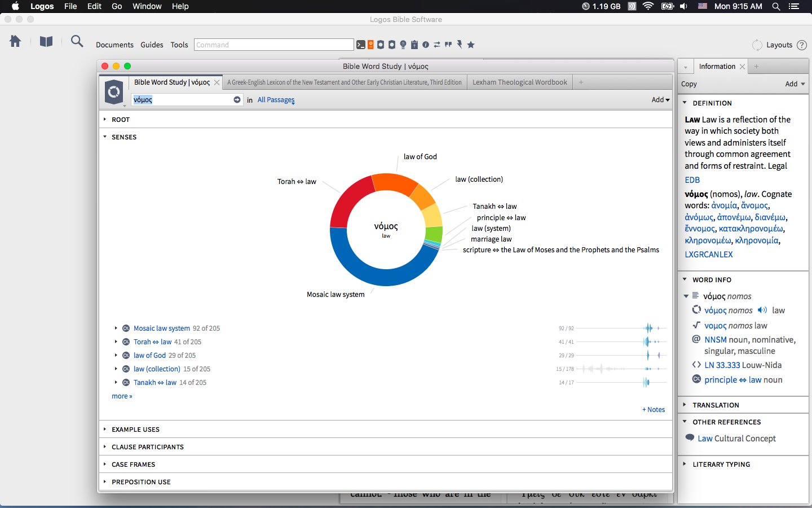Collapse the DEFINITION section

[685, 103]
